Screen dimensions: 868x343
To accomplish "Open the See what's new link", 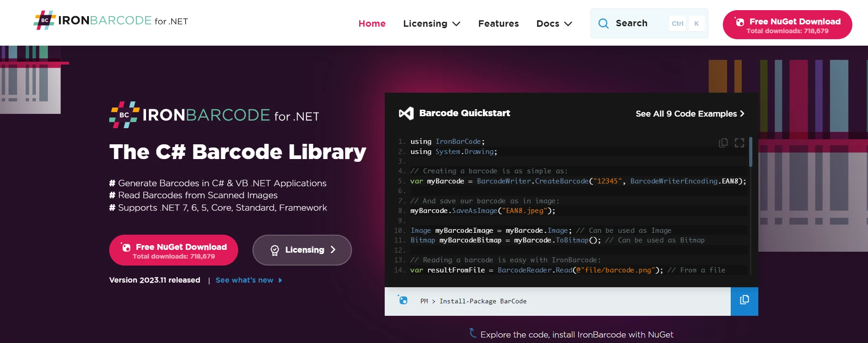I will (249, 280).
